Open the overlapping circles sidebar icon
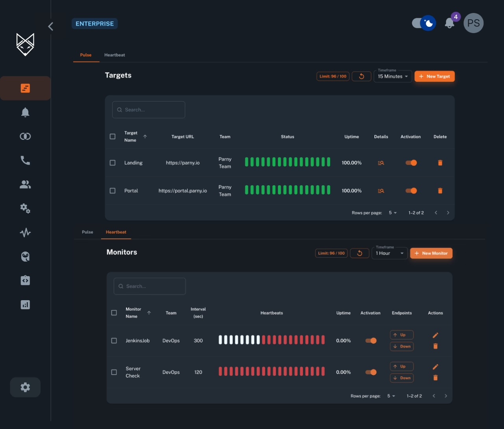504x429 pixels. click(x=25, y=136)
